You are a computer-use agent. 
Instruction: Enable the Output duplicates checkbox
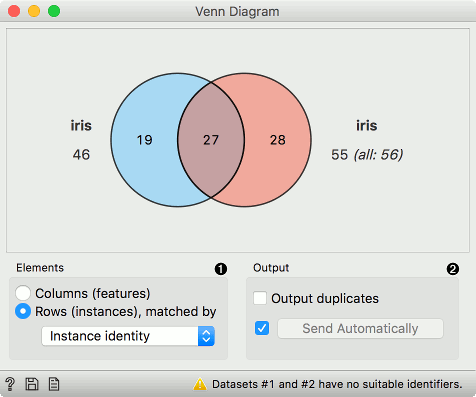[x=260, y=298]
